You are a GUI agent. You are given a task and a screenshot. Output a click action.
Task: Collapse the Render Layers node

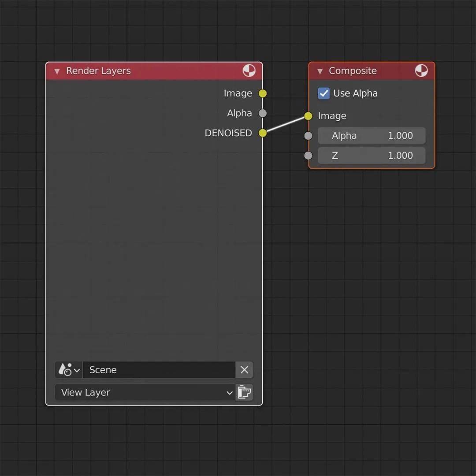pos(56,71)
